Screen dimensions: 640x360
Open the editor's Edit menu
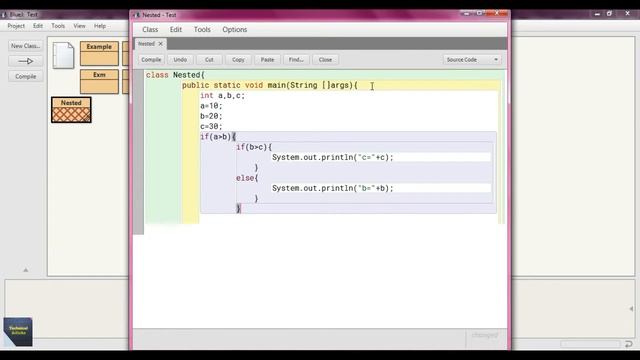point(176,29)
